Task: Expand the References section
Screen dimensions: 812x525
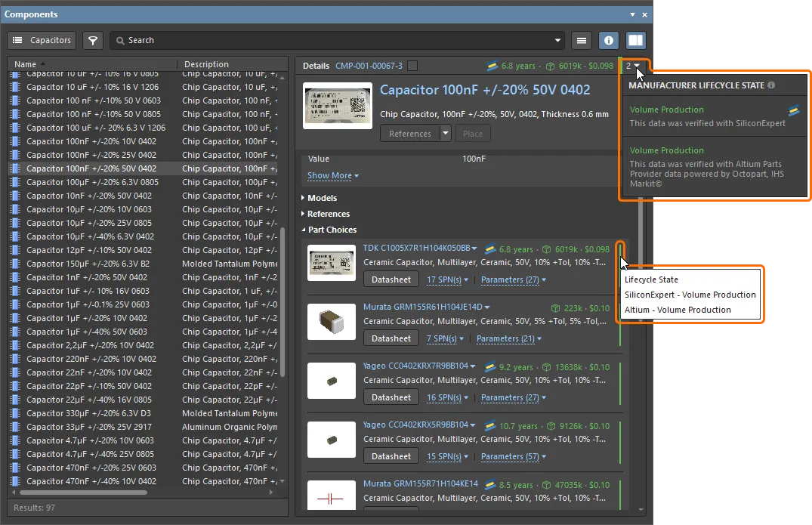Action: pos(328,214)
